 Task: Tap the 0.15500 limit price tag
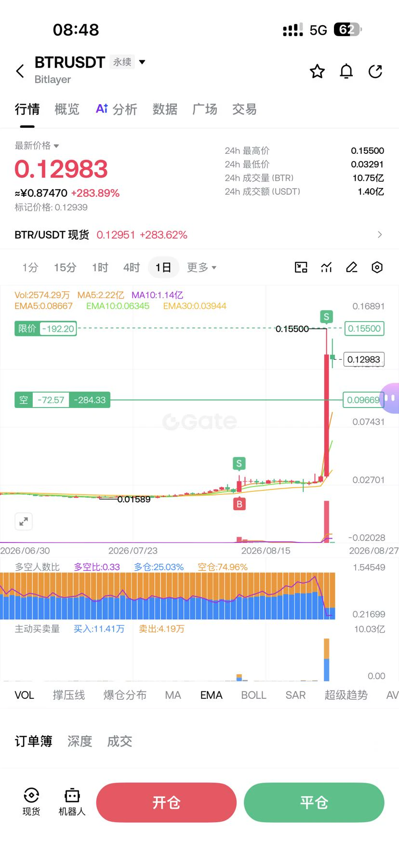(x=364, y=328)
